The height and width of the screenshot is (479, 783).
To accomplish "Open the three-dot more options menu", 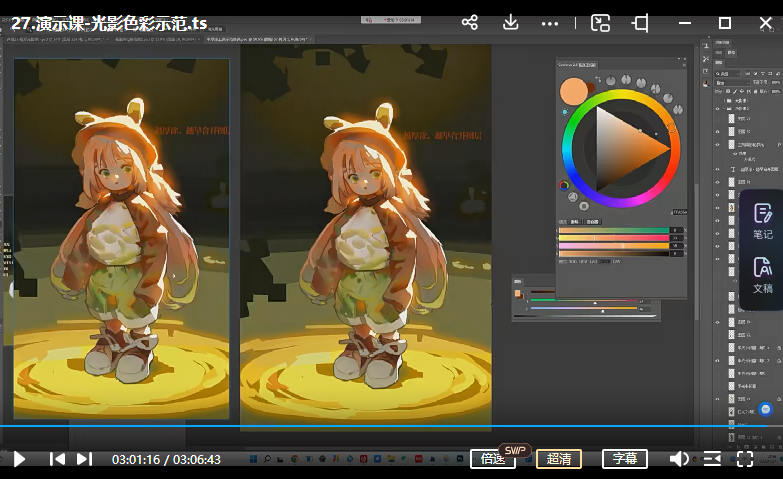I will pos(550,23).
